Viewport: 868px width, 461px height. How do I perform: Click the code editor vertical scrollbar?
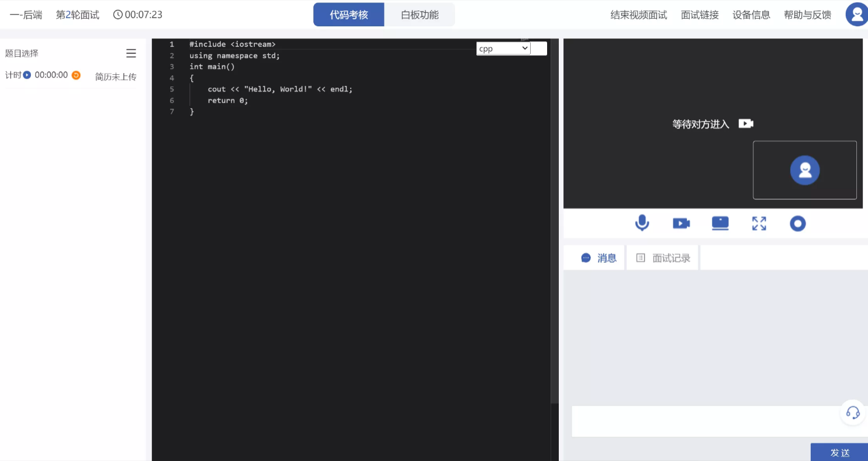coord(555,222)
